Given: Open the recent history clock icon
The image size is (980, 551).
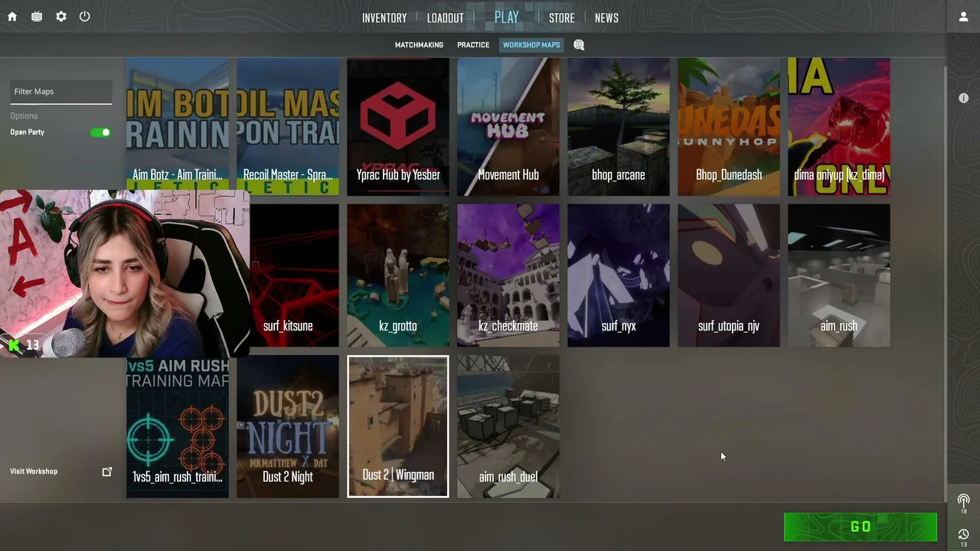Looking at the screenshot, I should point(963,536).
